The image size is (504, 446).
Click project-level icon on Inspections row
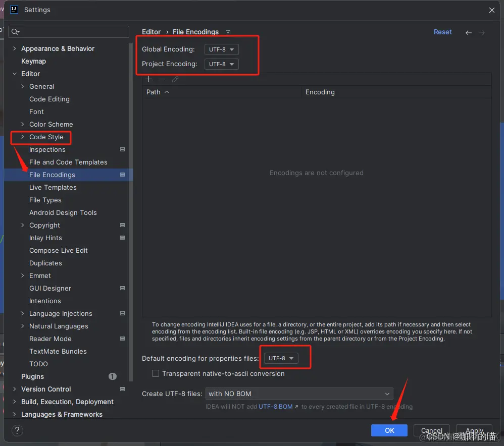pos(122,149)
